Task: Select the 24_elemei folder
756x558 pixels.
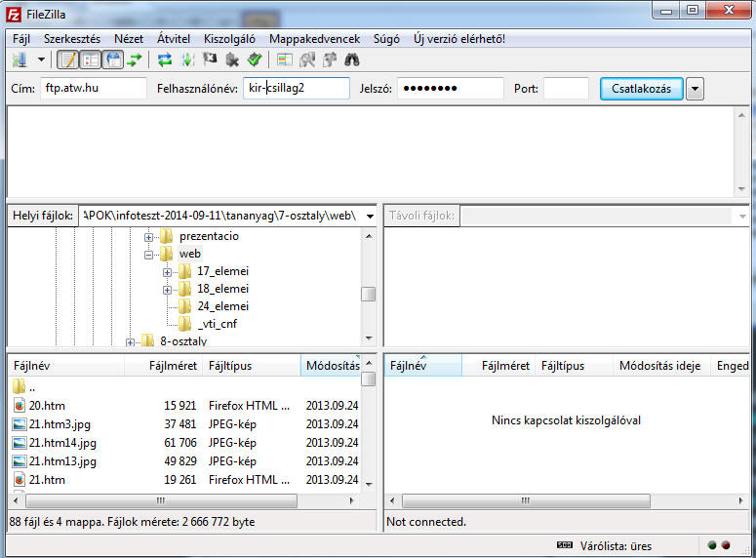Action: pos(222,306)
